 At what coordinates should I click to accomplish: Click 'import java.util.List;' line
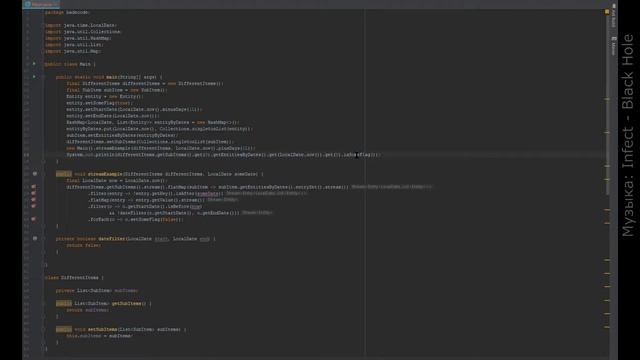(74, 45)
